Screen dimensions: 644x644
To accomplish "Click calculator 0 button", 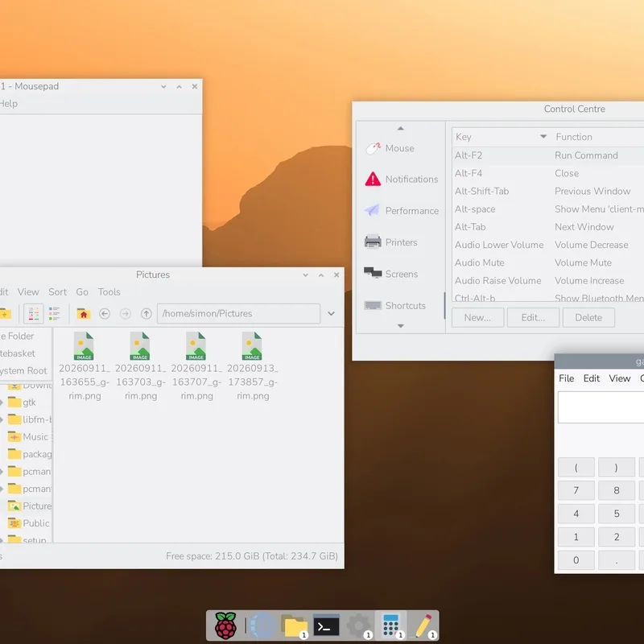I will [576, 560].
